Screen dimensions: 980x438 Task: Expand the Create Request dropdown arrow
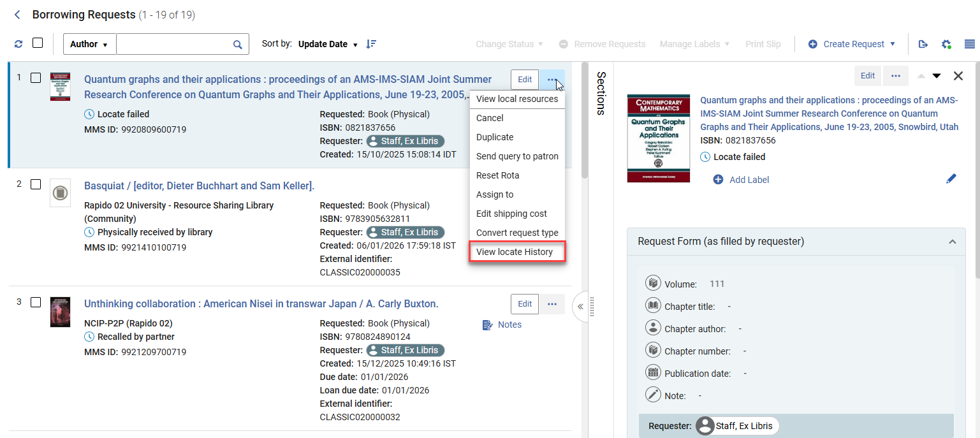pyautogui.click(x=893, y=44)
